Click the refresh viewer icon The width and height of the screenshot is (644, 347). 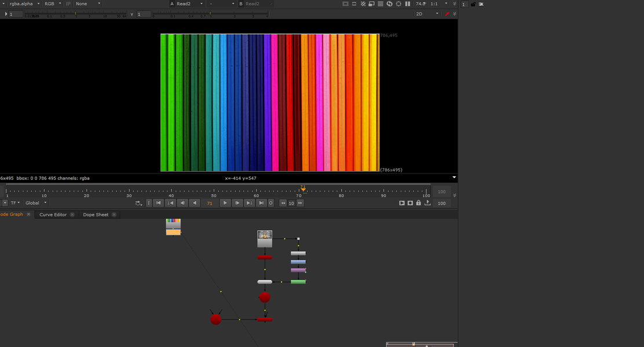389,3
